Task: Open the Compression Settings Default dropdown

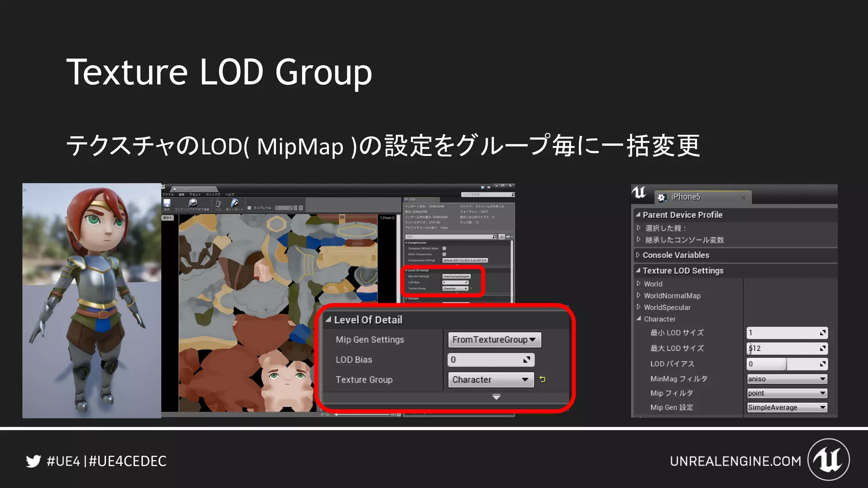Action: [x=465, y=260]
